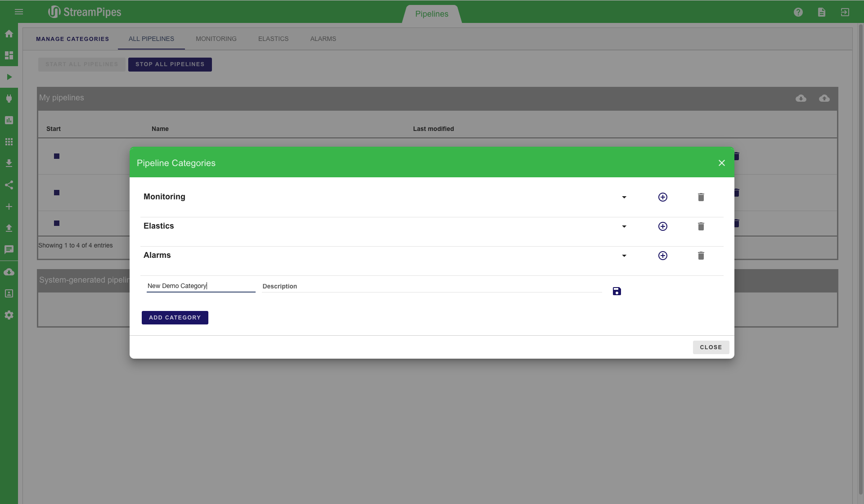Expand the Elastics category dropdown
The image size is (864, 504).
click(x=624, y=226)
